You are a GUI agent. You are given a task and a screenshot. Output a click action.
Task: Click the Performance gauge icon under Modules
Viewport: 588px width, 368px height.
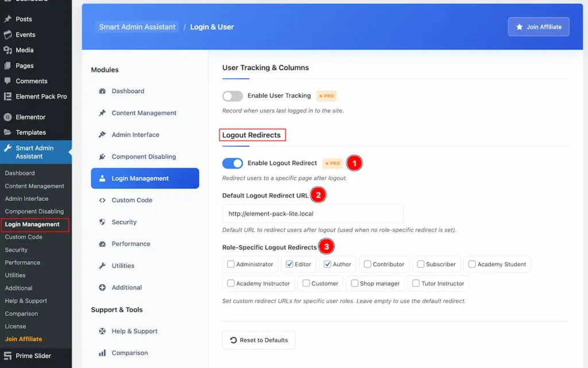[102, 244]
